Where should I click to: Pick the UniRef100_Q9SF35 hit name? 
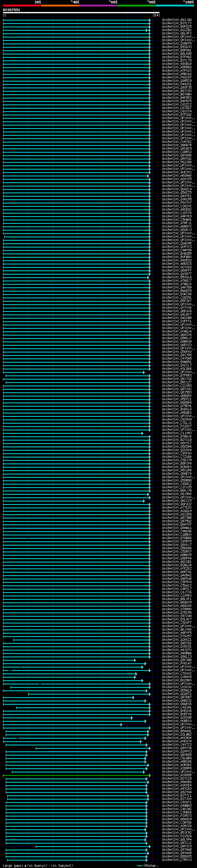[x=176, y=88]
